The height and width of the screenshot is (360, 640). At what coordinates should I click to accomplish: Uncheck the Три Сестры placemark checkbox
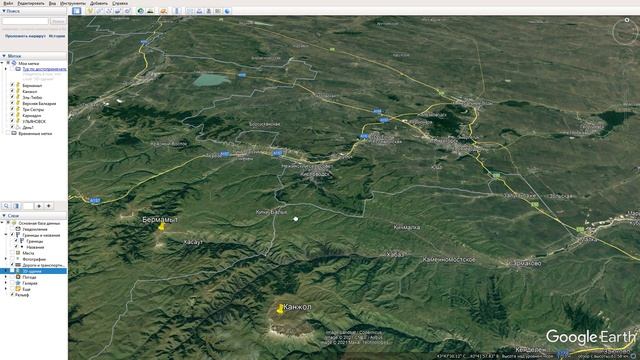coord(12,109)
